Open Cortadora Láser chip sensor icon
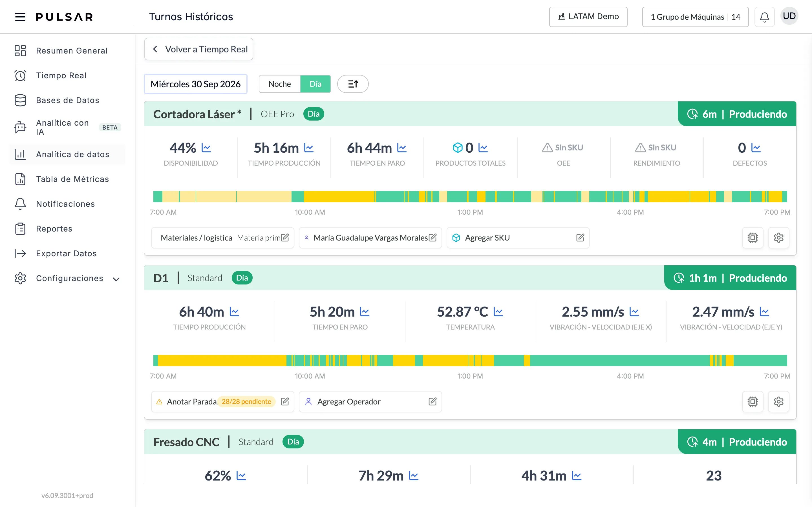 [x=753, y=238]
